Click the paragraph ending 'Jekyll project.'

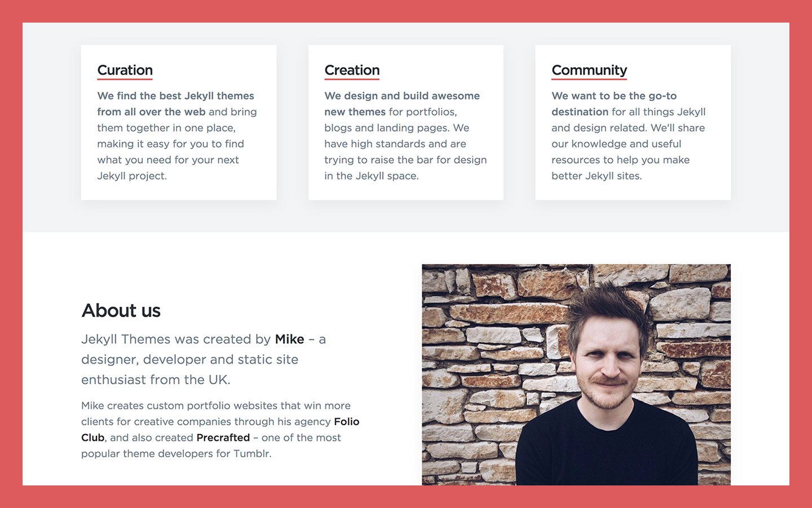178,136
